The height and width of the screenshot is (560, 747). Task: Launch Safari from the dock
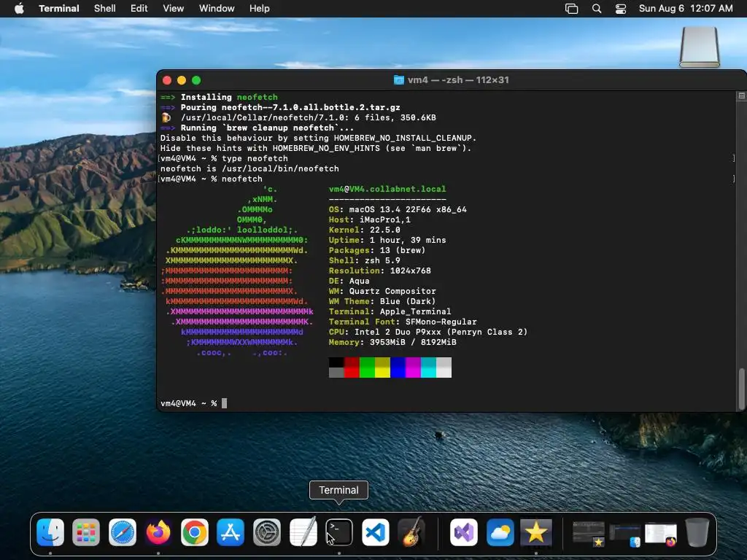click(123, 532)
